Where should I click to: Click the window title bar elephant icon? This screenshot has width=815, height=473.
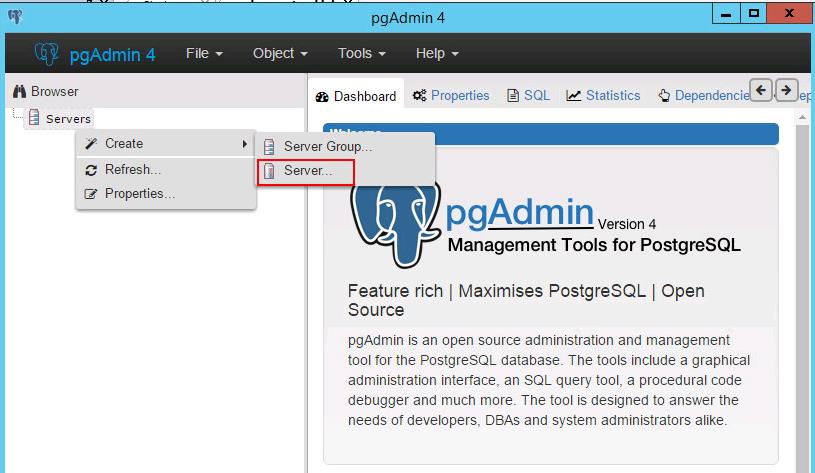click(x=14, y=15)
